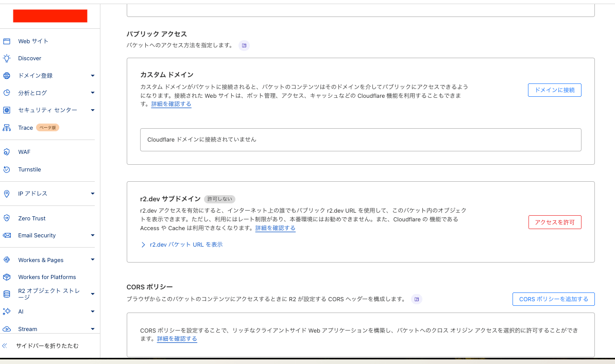Expand the AI menu arrow
Viewport: 615px width, 364px height.
[93, 311]
